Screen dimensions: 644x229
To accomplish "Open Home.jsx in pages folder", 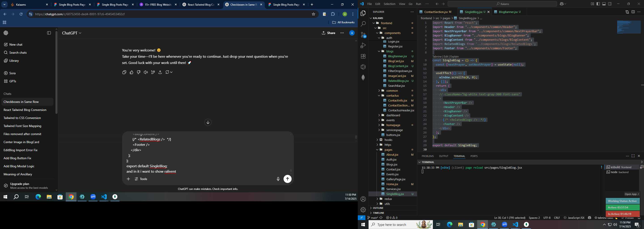I will pyautogui.click(x=392, y=184).
